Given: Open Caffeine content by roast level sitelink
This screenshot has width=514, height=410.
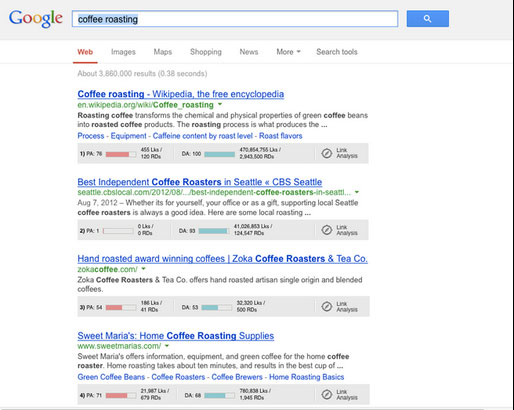Looking at the screenshot, I should [x=203, y=136].
